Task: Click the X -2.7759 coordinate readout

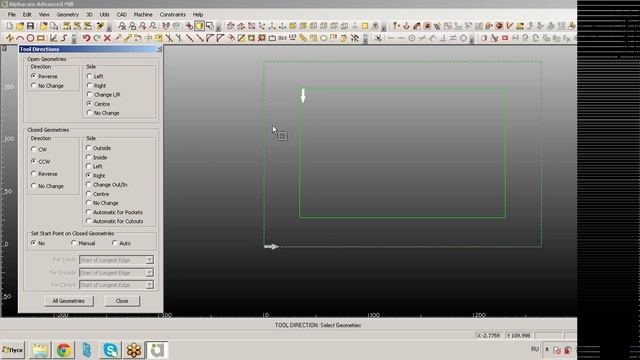Action: (489, 336)
